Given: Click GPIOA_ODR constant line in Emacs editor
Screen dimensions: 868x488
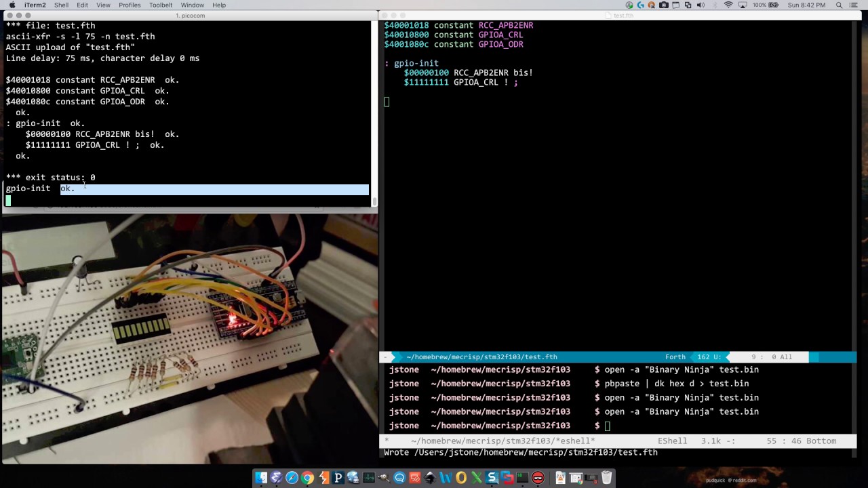Looking at the screenshot, I should point(454,44).
